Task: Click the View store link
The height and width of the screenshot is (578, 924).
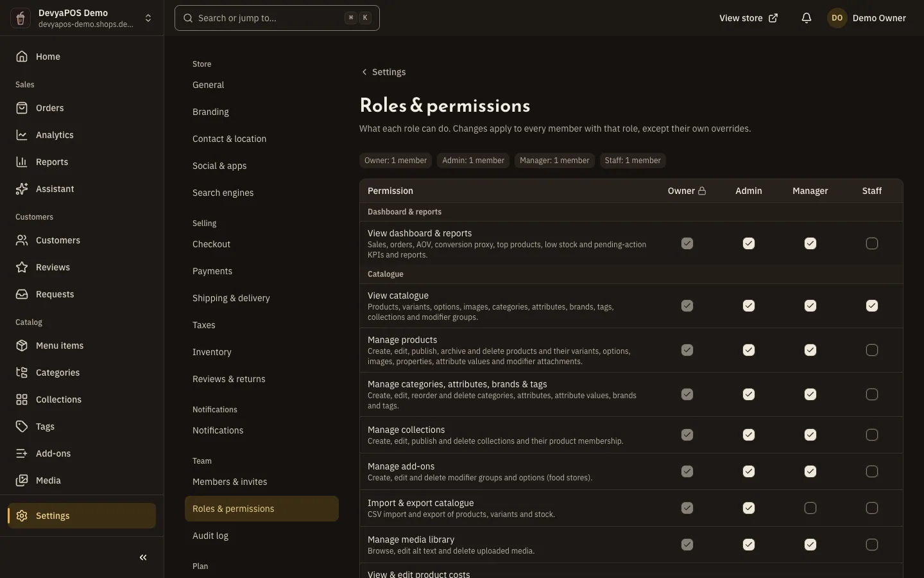Action: 748,18
